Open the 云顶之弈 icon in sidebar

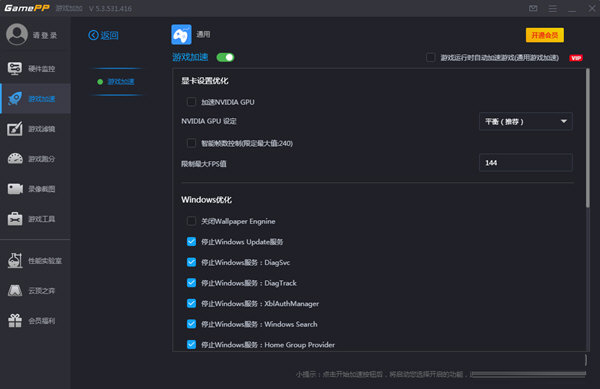pos(15,290)
